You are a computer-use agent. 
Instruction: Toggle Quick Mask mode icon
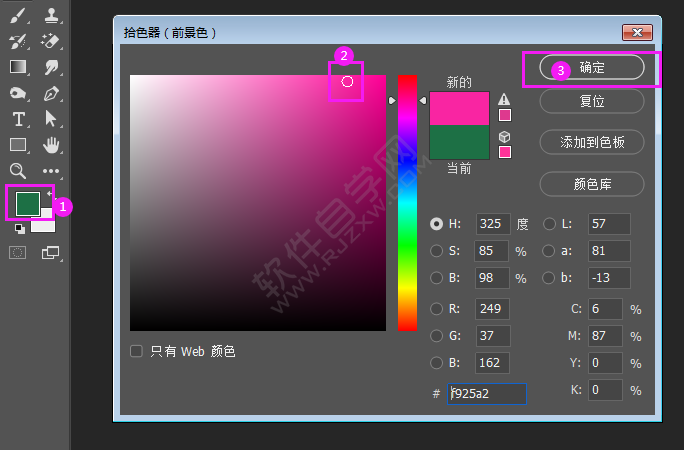pyautogui.click(x=17, y=252)
